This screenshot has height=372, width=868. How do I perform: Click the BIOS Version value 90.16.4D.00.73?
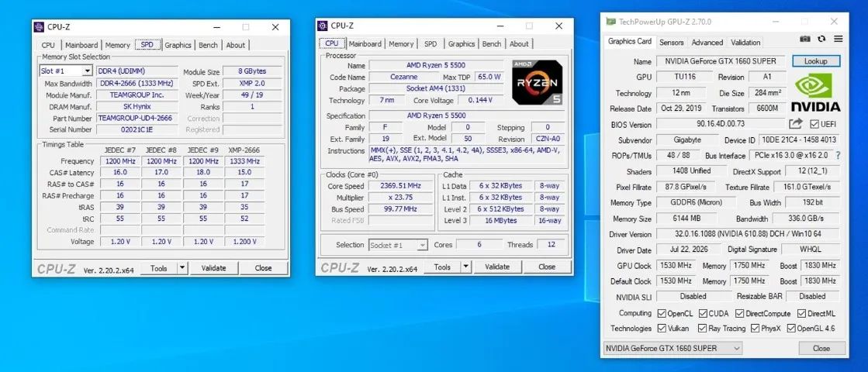tap(721, 124)
